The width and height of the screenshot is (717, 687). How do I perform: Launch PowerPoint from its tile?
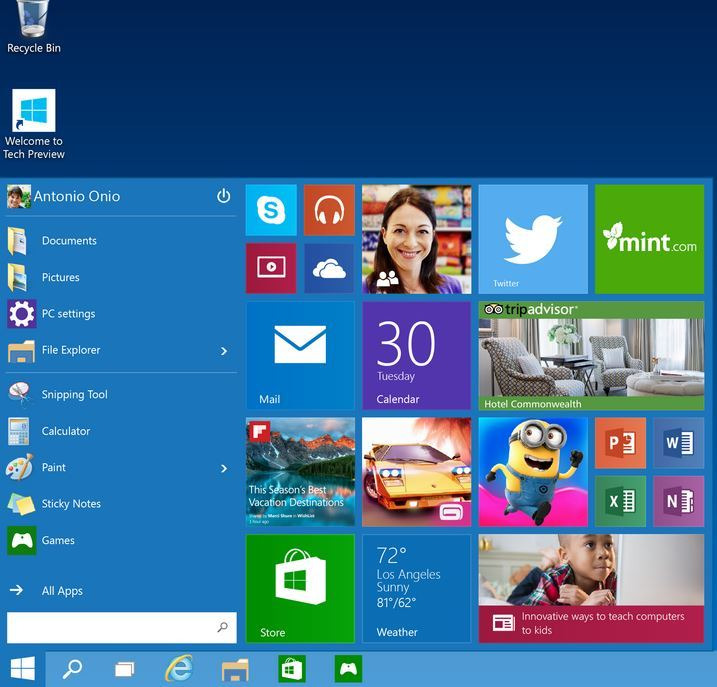click(x=621, y=443)
